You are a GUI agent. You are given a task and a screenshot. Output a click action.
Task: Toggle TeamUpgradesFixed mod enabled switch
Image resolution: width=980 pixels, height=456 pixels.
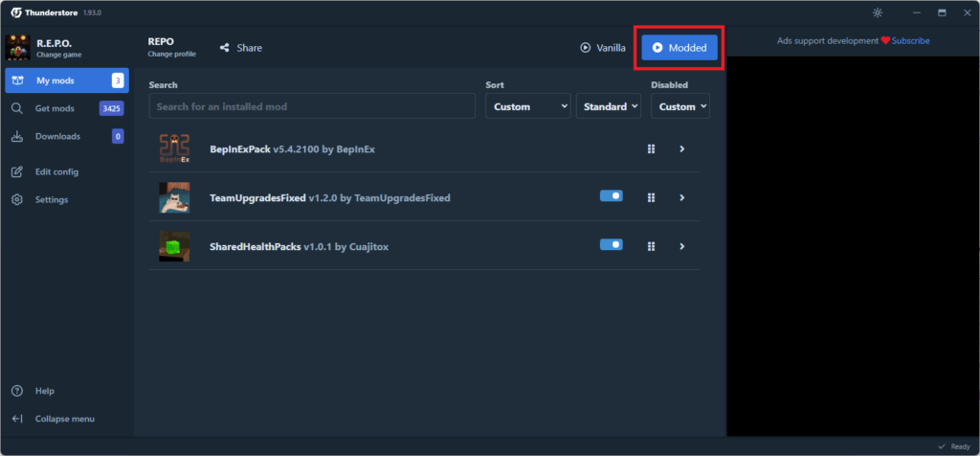pyautogui.click(x=612, y=195)
